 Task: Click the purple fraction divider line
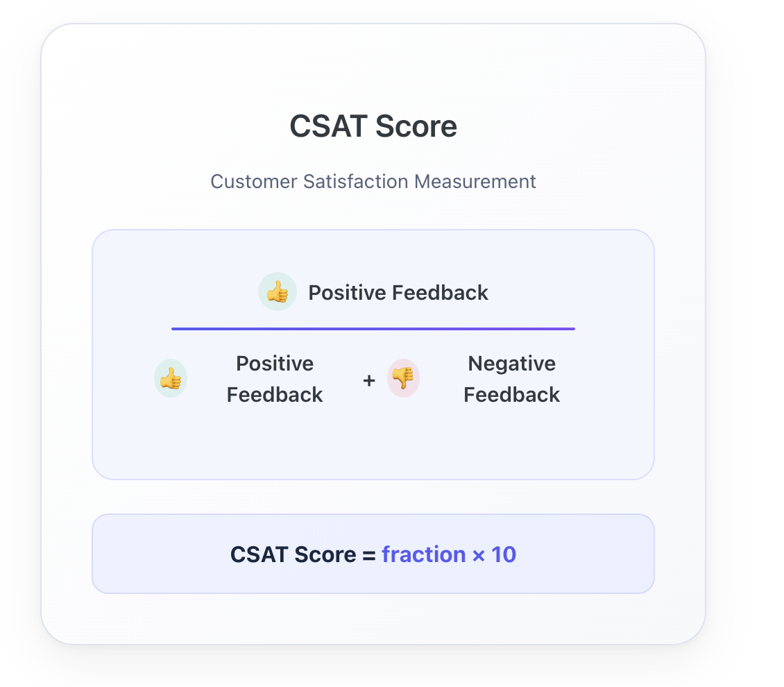pos(373,329)
